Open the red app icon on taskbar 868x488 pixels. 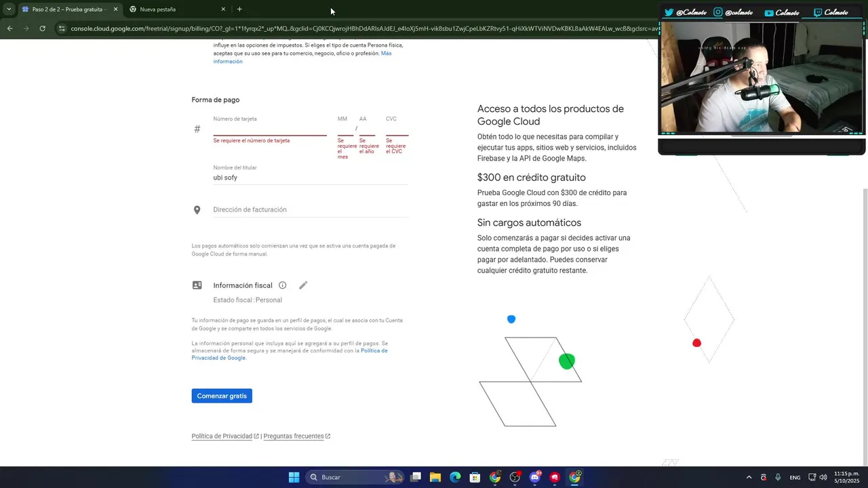(x=555, y=477)
